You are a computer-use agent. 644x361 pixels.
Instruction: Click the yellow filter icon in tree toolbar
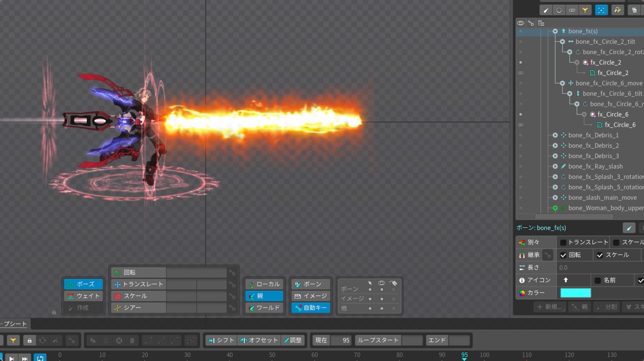coord(585,10)
